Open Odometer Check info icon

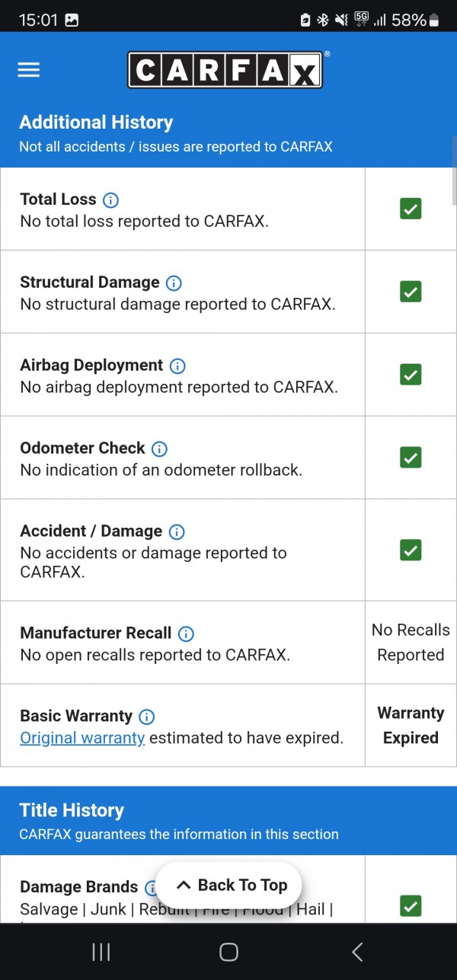(x=159, y=449)
